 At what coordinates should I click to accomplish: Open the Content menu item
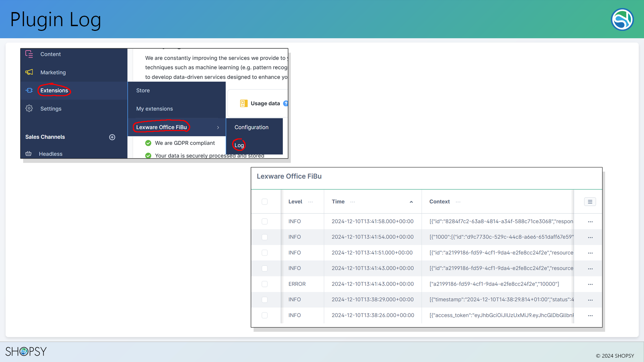point(51,54)
